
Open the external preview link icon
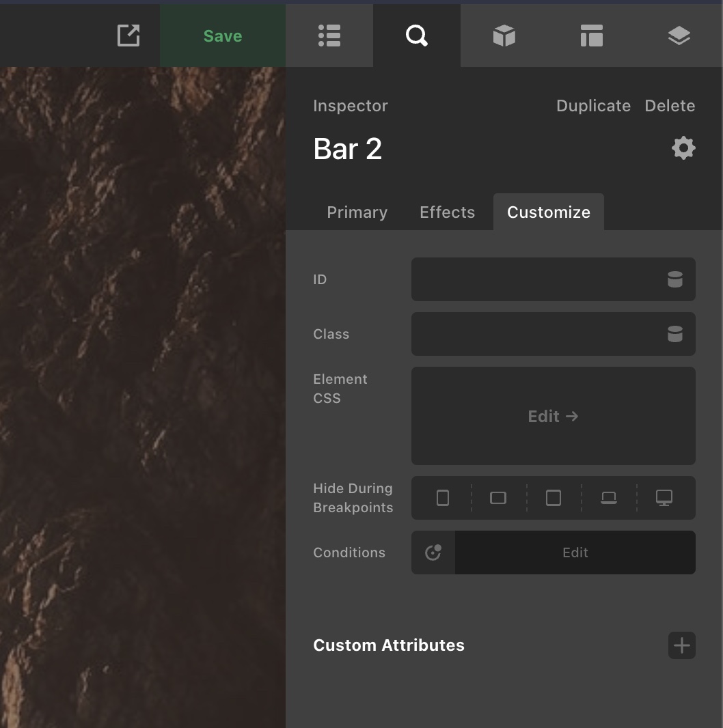pos(128,36)
